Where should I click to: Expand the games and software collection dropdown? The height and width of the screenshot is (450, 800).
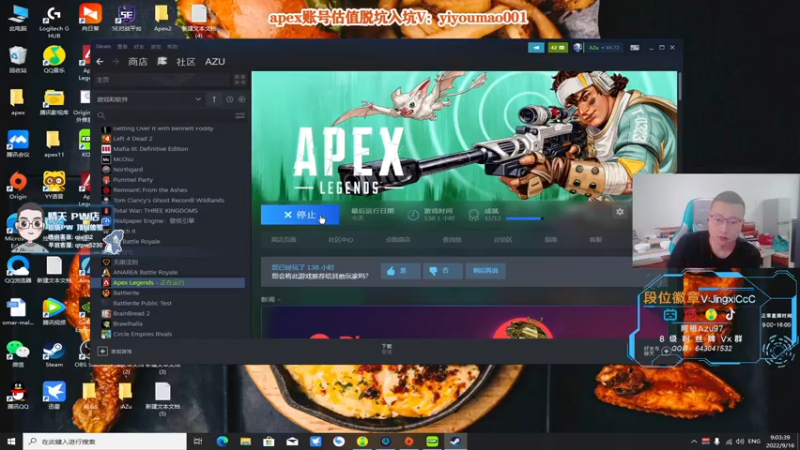[198, 99]
